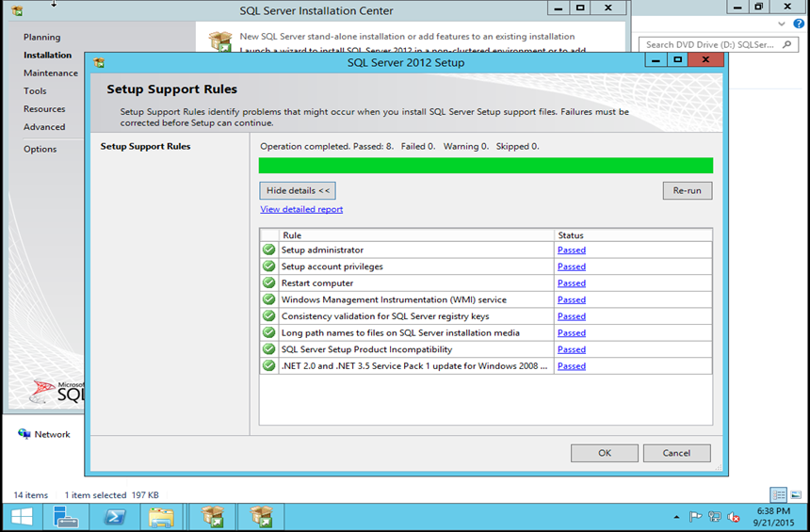Open the View detailed report link
The height and width of the screenshot is (532, 810).
click(301, 209)
